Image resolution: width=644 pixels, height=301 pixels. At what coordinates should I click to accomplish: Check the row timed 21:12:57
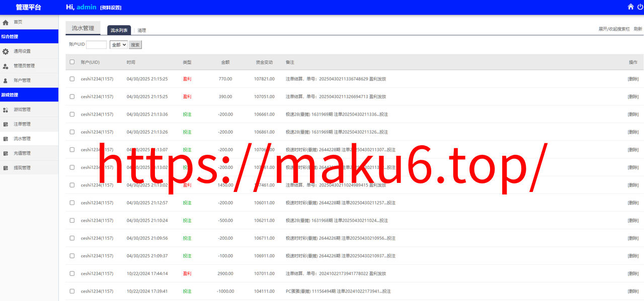point(72,203)
